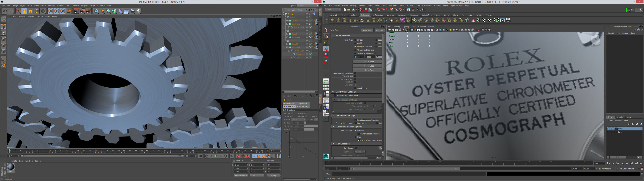644x181 pixels.
Task: Select the Rotate tool in Cinema 4D toolbar
Action: pos(37,11)
